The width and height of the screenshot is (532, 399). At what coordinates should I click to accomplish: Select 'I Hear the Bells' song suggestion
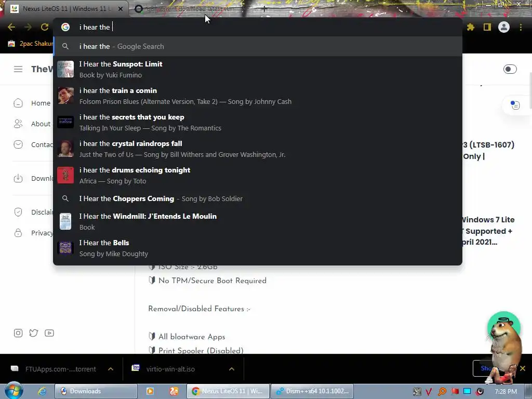(258, 248)
